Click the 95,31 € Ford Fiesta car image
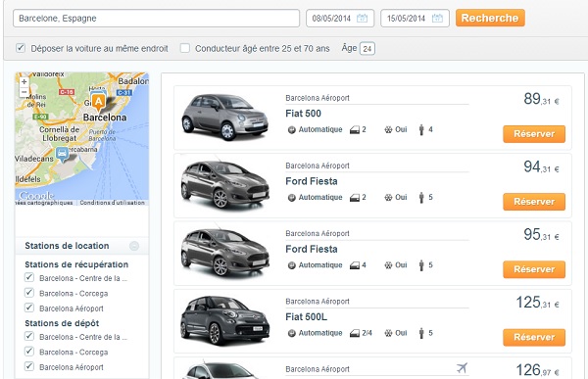 click(x=224, y=253)
